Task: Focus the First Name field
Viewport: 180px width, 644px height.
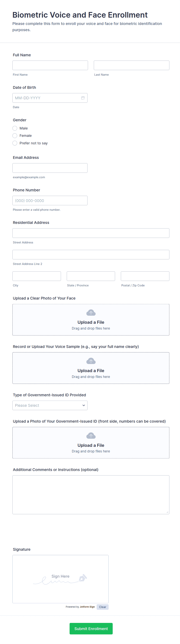Action: [x=50, y=65]
